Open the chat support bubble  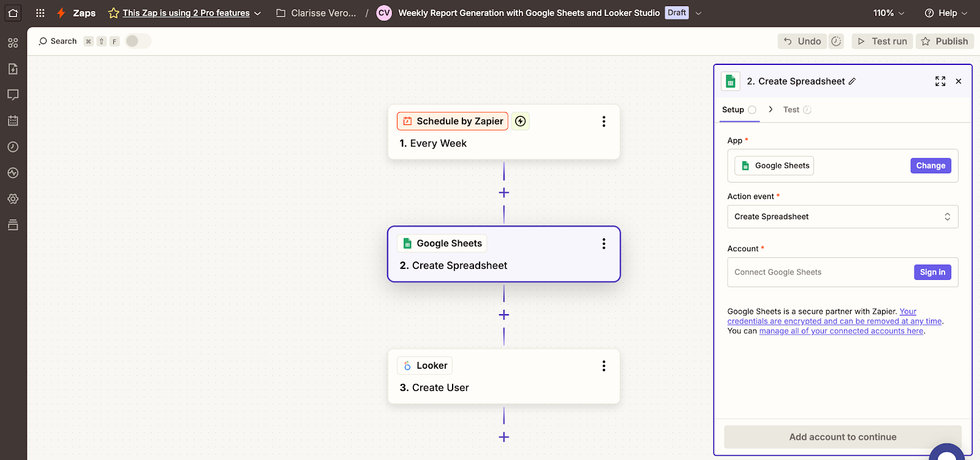pos(947,453)
